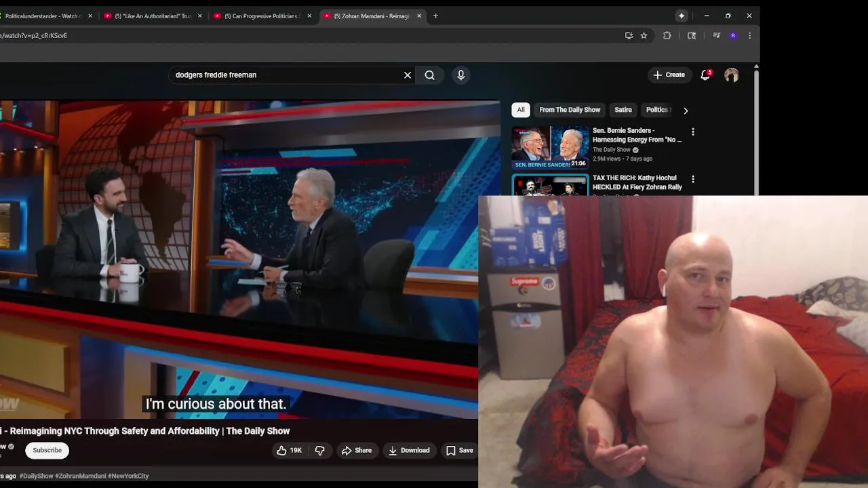Close the Zohran Mamdani tab
Screen dimensions: 868x488
click(x=419, y=16)
